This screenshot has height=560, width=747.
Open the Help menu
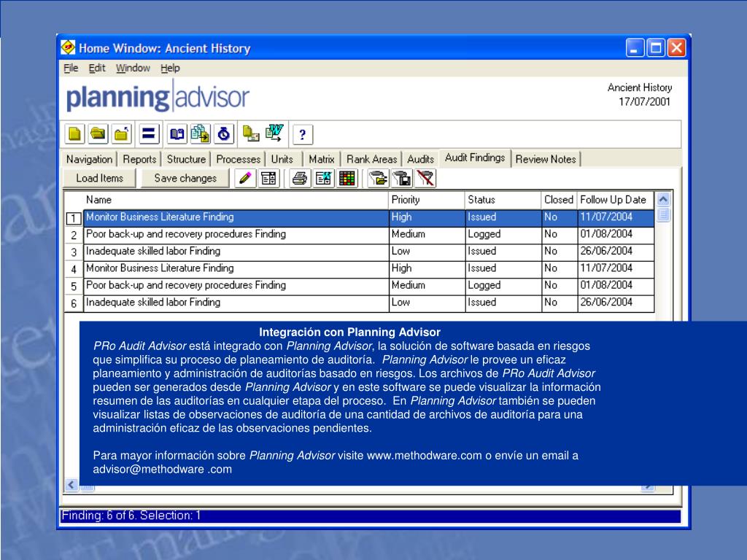pos(170,68)
